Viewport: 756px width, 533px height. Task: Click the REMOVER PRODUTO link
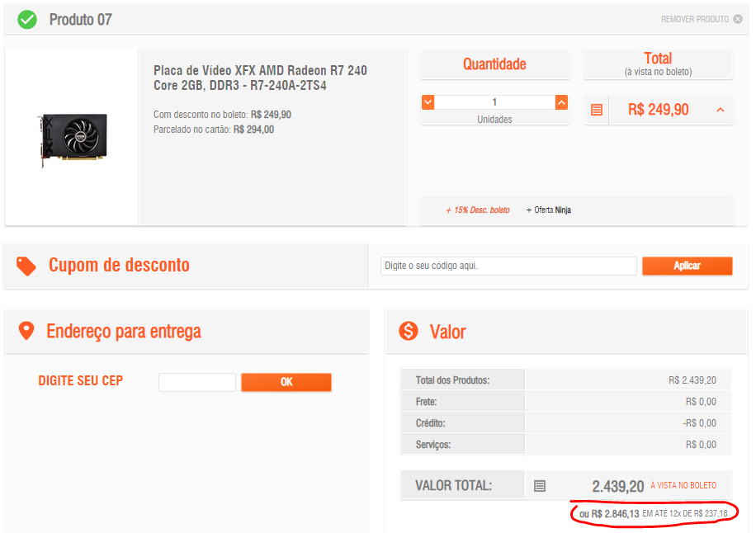pos(695,19)
